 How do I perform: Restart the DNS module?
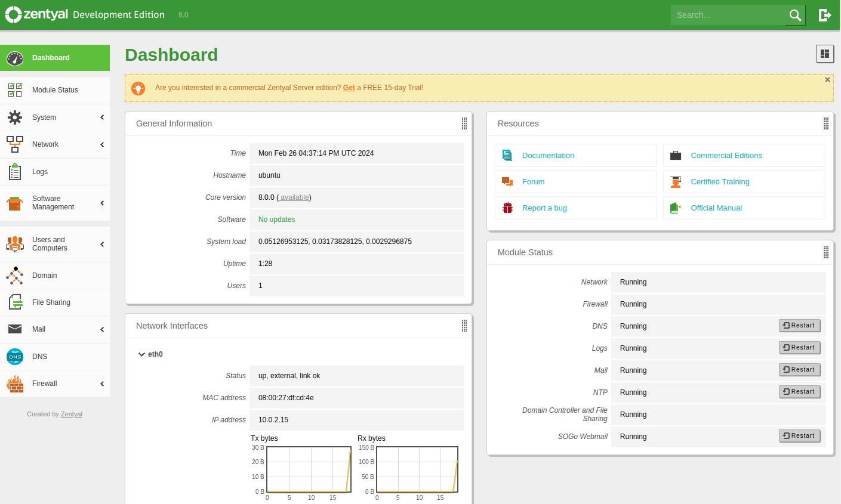[800, 326]
